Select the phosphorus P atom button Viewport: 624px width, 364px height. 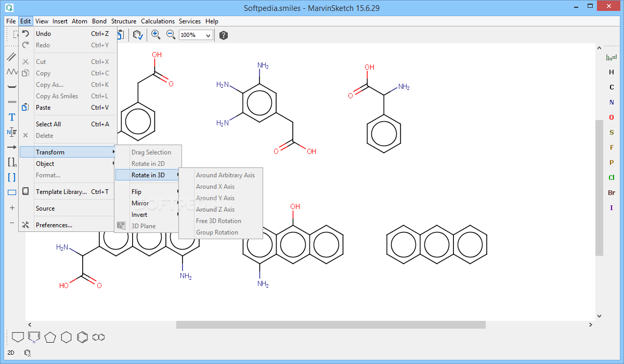612,163
